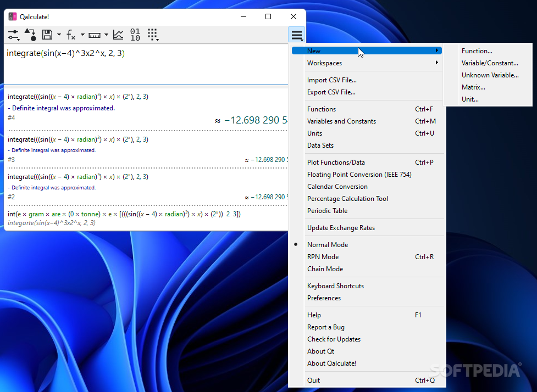
Task: Choose Unit... in New submenu
Action: 488,99
